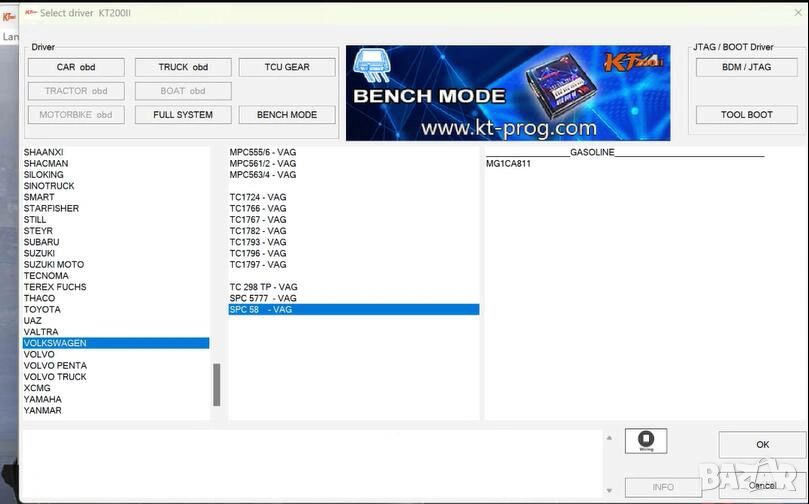Select TOYOTA in the brand list
This screenshot has height=504, width=809.
pos(42,310)
